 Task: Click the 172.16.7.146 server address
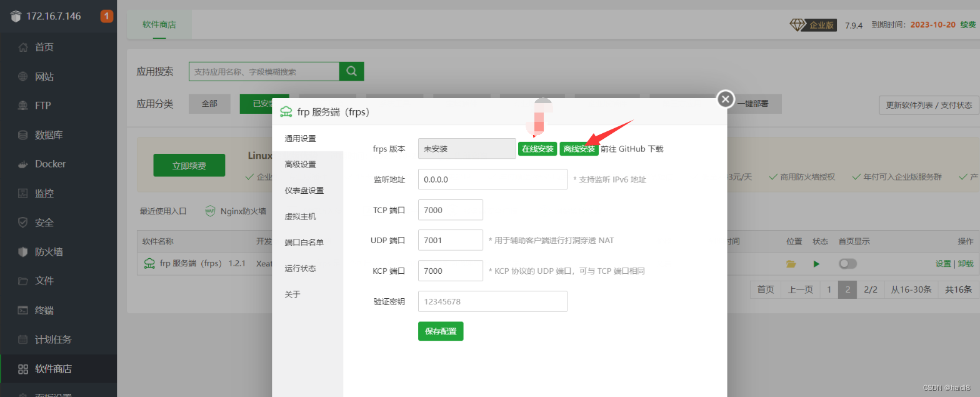pyautogui.click(x=54, y=16)
